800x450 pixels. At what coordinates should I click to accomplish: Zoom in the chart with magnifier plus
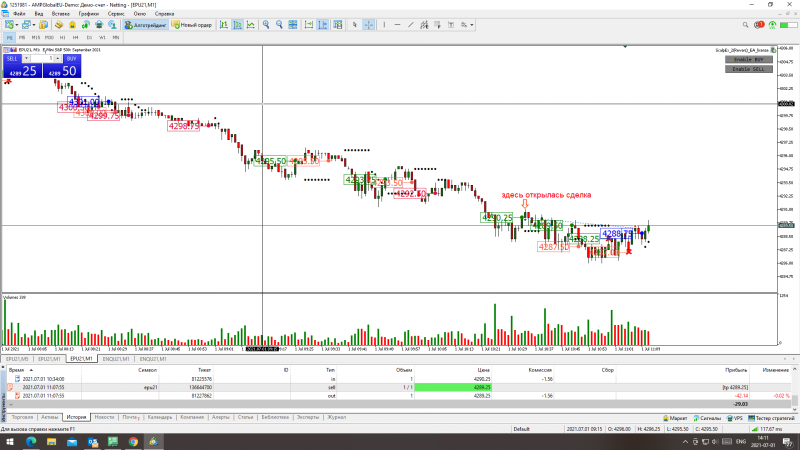tap(266, 24)
